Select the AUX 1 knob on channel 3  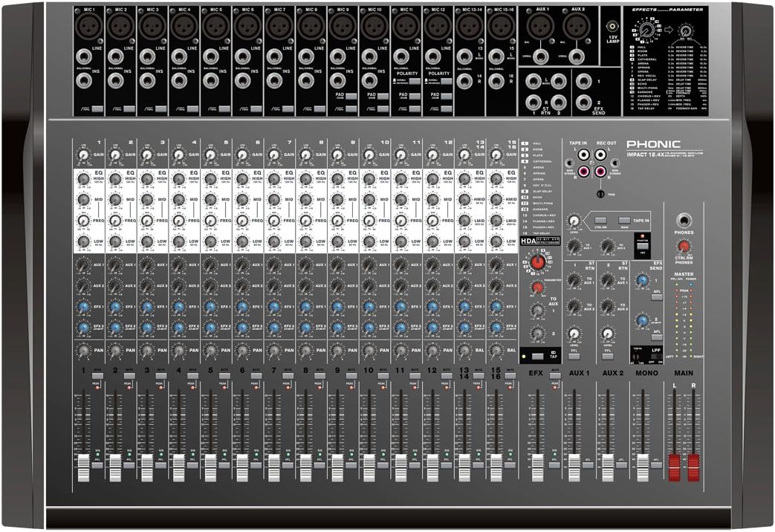[149, 265]
